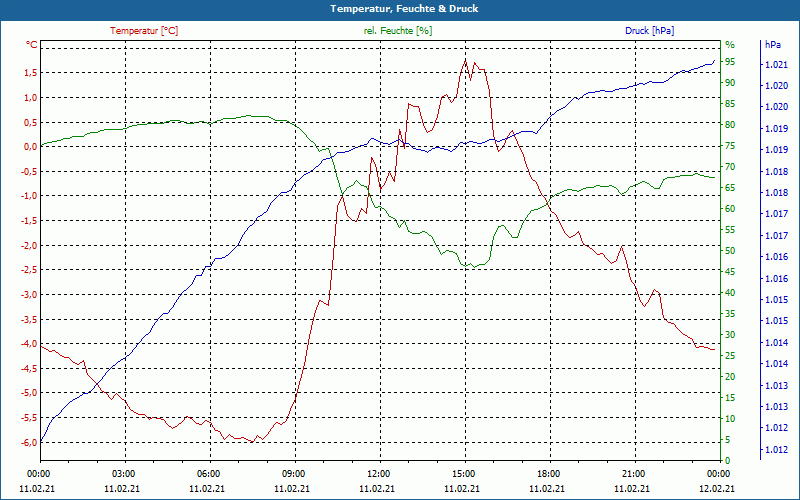The height and width of the screenshot is (500, 800).
Task: Click the chart title Temperatur, Feuchte & Druck
Action: tap(404, 9)
